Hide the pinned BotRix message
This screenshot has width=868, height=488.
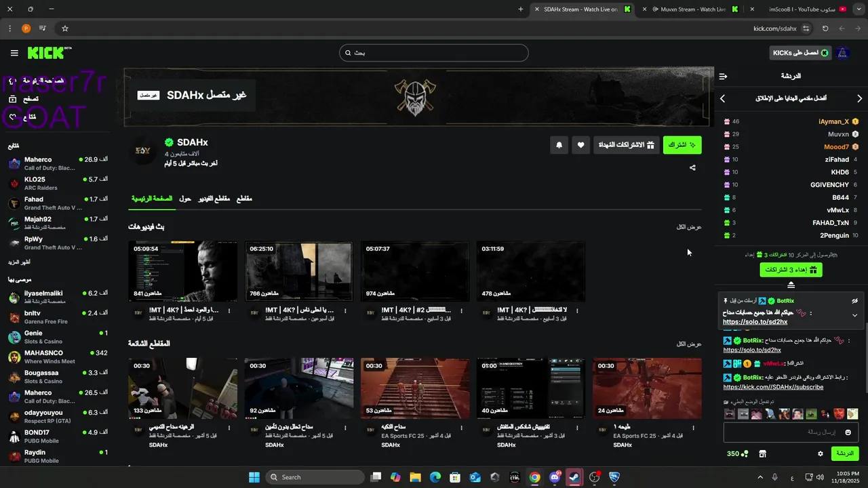(x=854, y=301)
